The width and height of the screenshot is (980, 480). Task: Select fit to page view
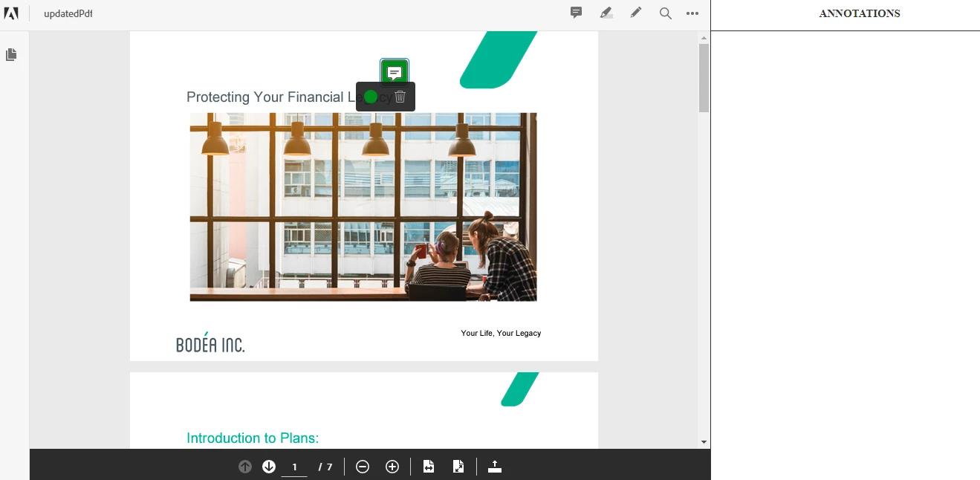458,467
